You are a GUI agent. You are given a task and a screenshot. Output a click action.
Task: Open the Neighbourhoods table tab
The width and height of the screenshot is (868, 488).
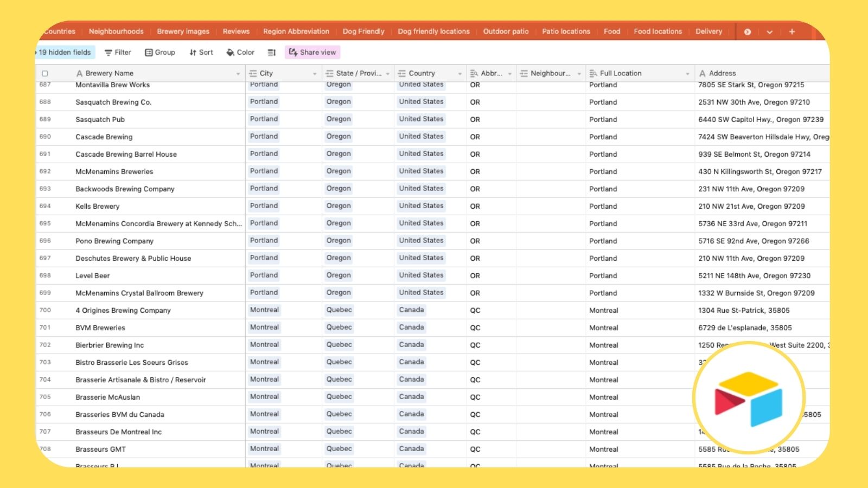116,31
